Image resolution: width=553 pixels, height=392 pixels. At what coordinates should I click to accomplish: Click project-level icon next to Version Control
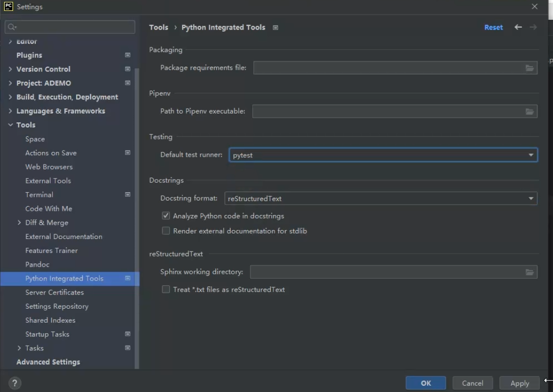128,69
